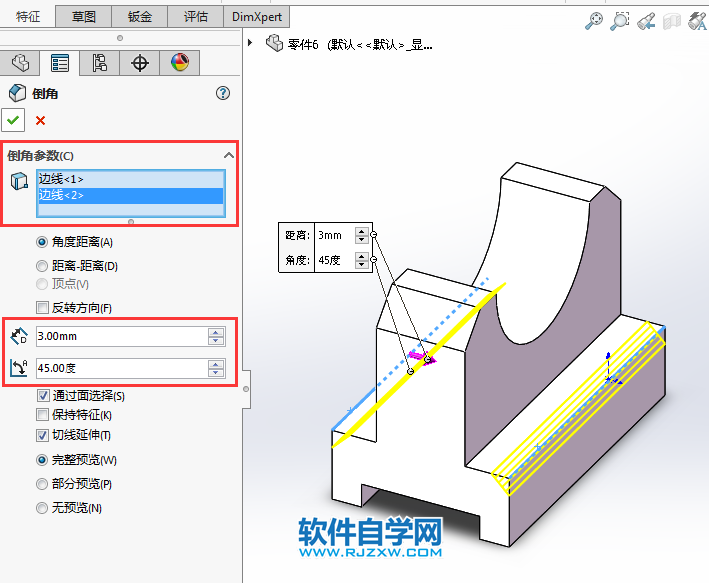The height and width of the screenshot is (583, 709).
Task: Increase distance with panel spinner up
Action: [x=216, y=332]
